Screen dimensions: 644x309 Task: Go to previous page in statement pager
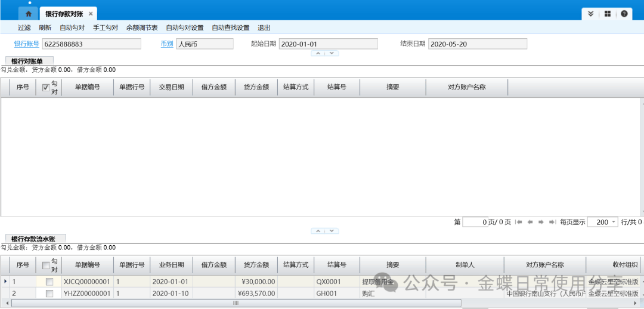point(530,222)
